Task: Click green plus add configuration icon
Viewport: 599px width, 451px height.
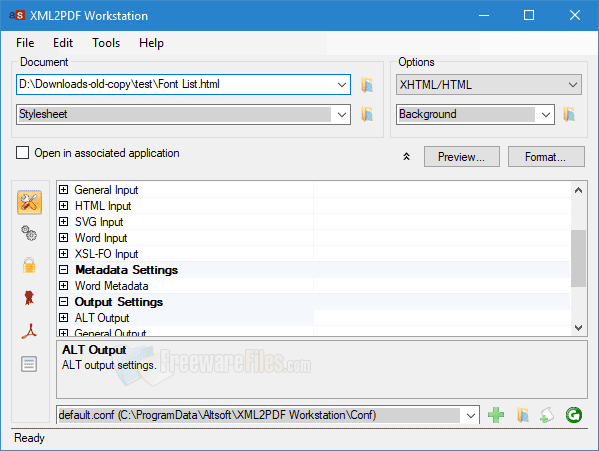Action: pyautogui.click(x=496, y=415)
